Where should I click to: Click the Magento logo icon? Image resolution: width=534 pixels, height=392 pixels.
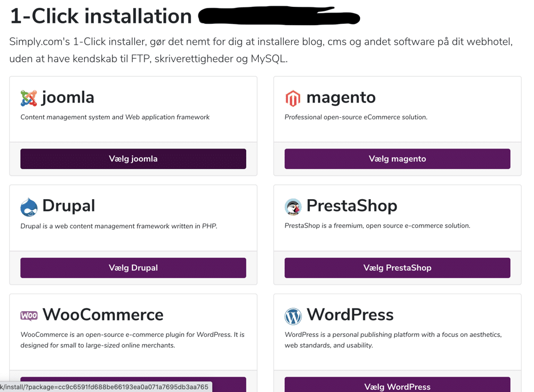[x=293, y=98]
